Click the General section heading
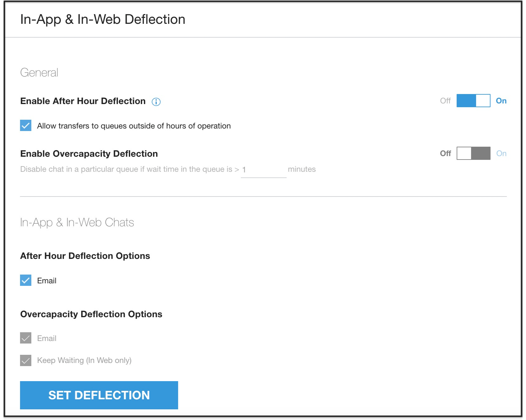Image resolution: width=526 pixels, height=420 pixels. tap(39, 73)
